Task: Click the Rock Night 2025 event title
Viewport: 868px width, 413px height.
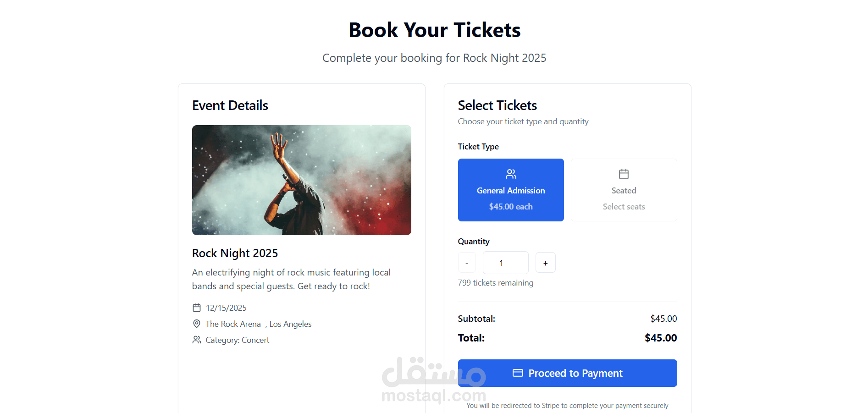Action: coord(235,253)
